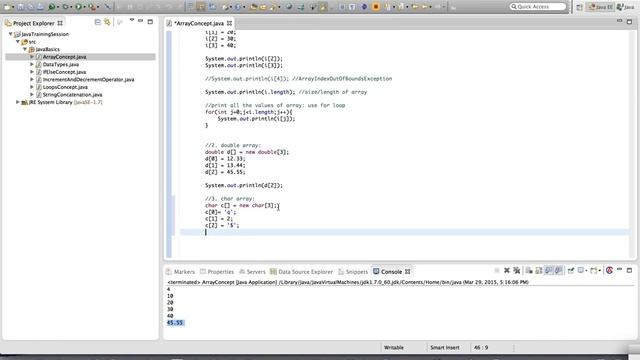Click Clear Console icon
Viewport: 640px width, 360px height.
pyautogui.click(x=529, y=270)
